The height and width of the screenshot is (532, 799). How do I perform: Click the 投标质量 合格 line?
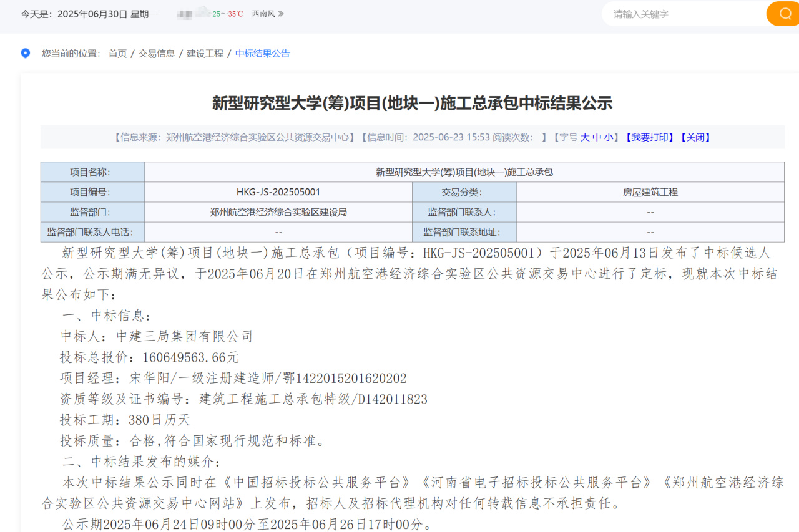192,441
